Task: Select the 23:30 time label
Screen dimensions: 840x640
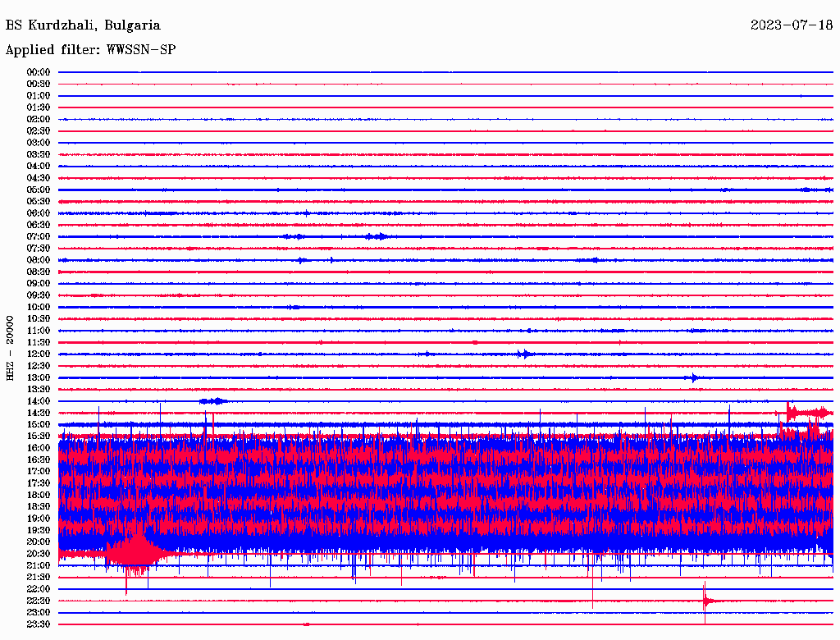Action: click(x=39, y=624)
